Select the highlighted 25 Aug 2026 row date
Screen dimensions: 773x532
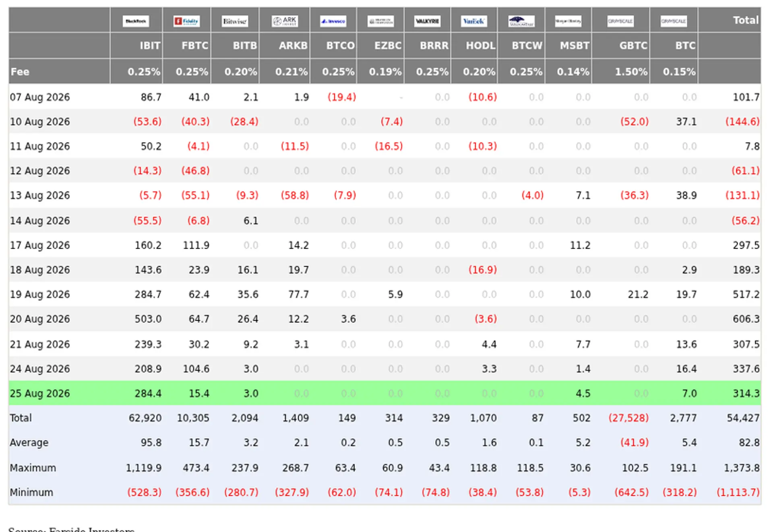(39, 393)
